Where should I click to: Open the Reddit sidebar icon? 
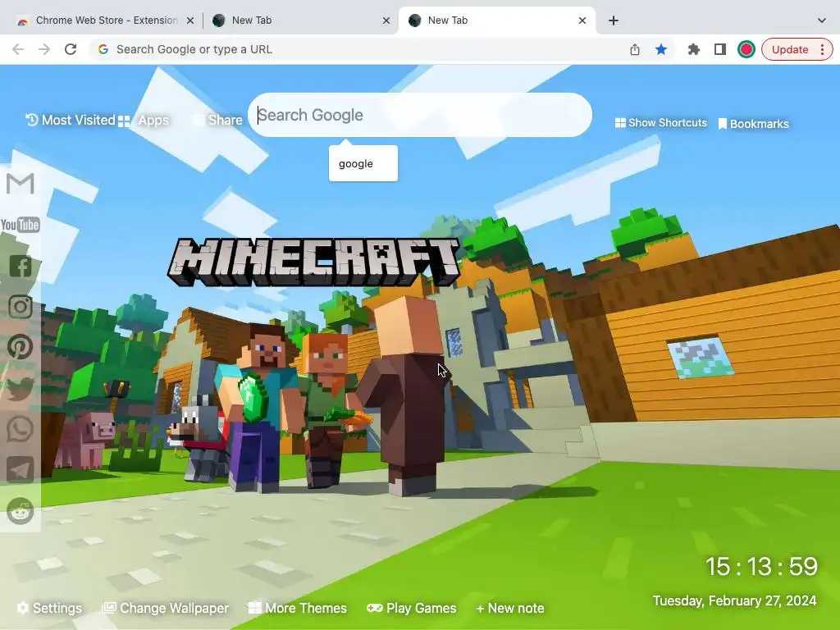point(21,511)
